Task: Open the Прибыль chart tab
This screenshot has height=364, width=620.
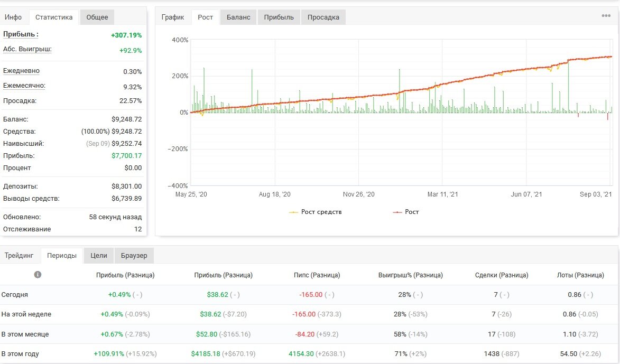Action: (279, 17)
